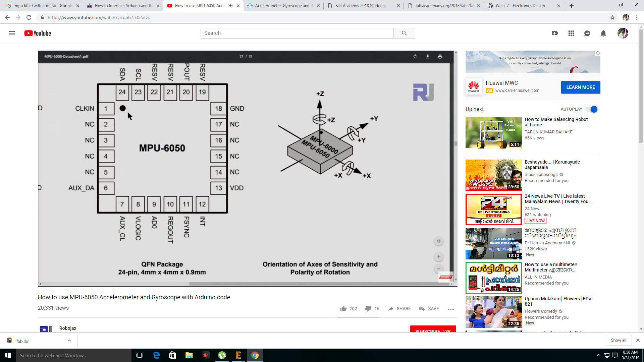Open the messages speech bubble icon
This screenshot has width=644, height=362.
coord(587,33)
